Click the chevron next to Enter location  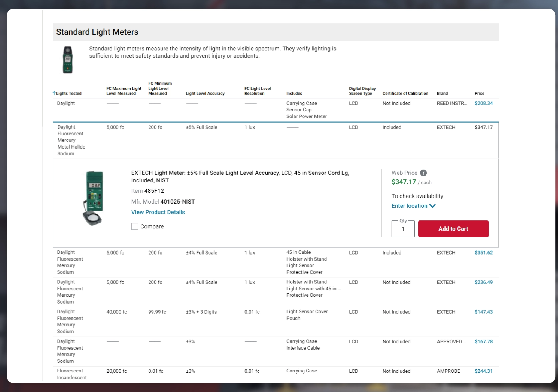pos(432,206)
